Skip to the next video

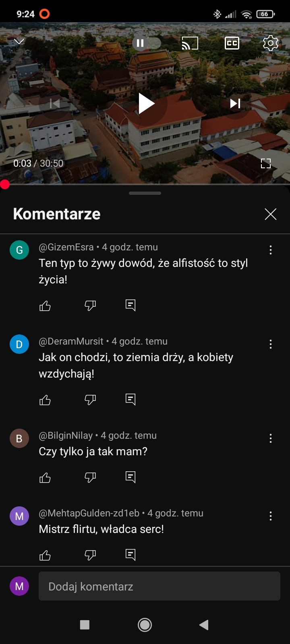click(235, 103)
